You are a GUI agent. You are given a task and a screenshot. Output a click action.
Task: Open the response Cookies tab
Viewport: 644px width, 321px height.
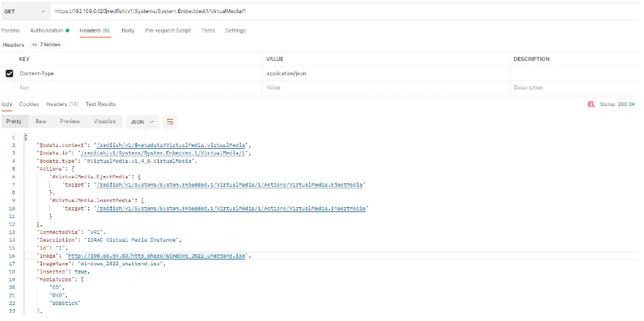29,104
